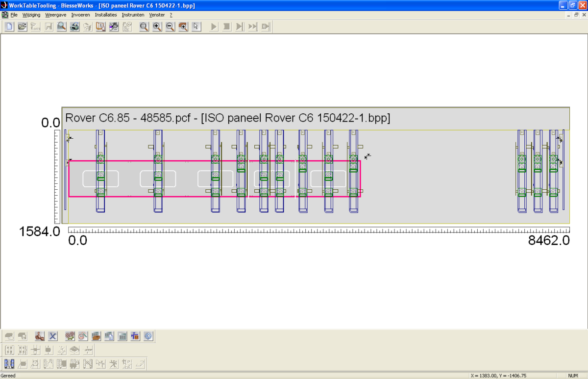Select the arrow pointer tool
Screen dimensions: 588x379
click(x=196, y=26)
